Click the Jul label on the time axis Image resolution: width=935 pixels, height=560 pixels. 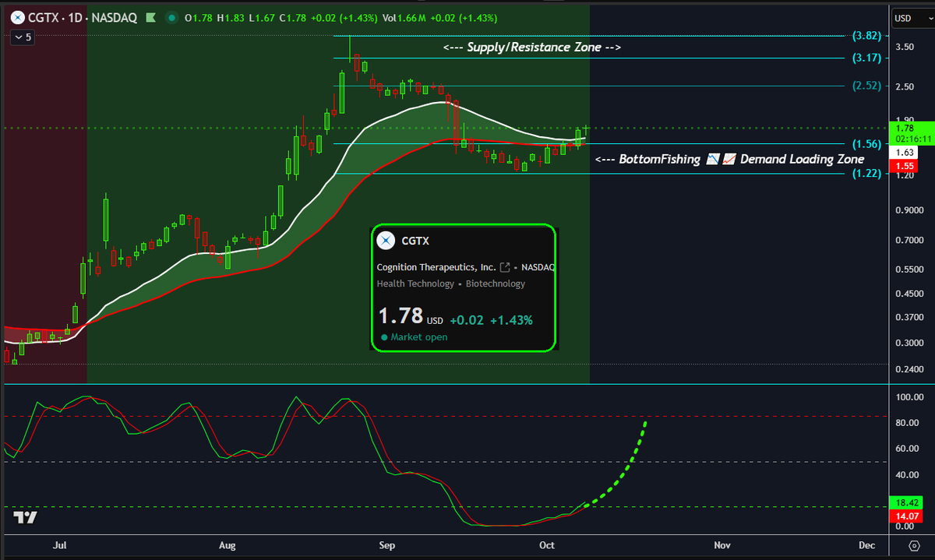pos(59,546)
